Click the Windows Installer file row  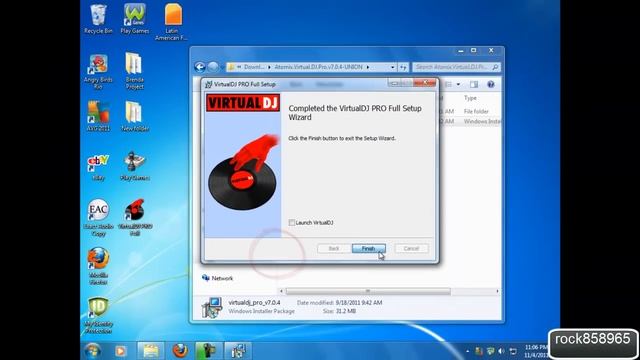pyautogui.click(x=469, y=121)
